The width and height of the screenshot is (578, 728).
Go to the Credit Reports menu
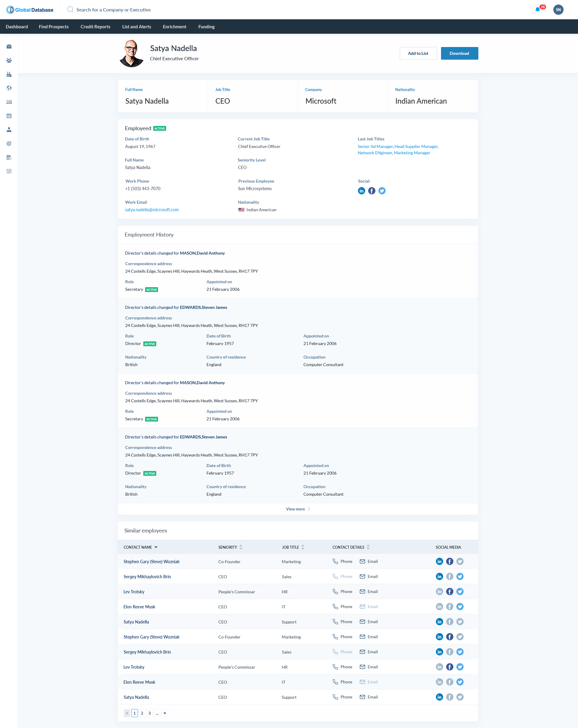pyautogui.click(x=95, y=27)
